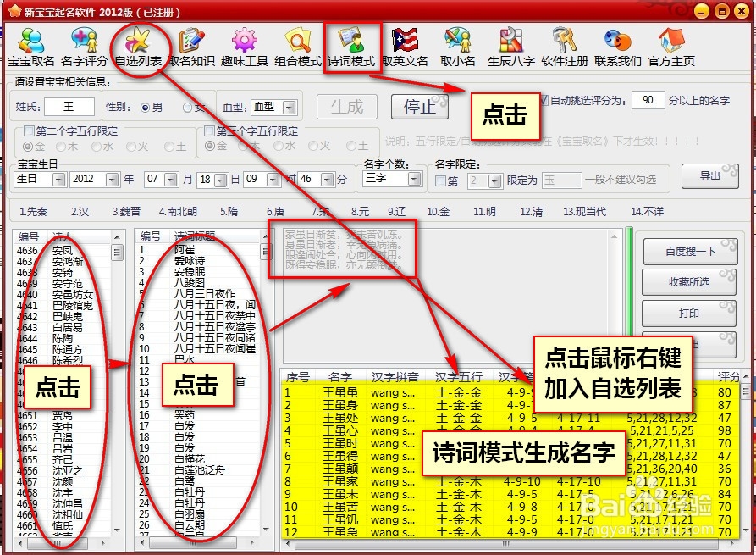Open the minute 46 dropdown
This screenshot has height=555, width=756.
click(328, 180)
